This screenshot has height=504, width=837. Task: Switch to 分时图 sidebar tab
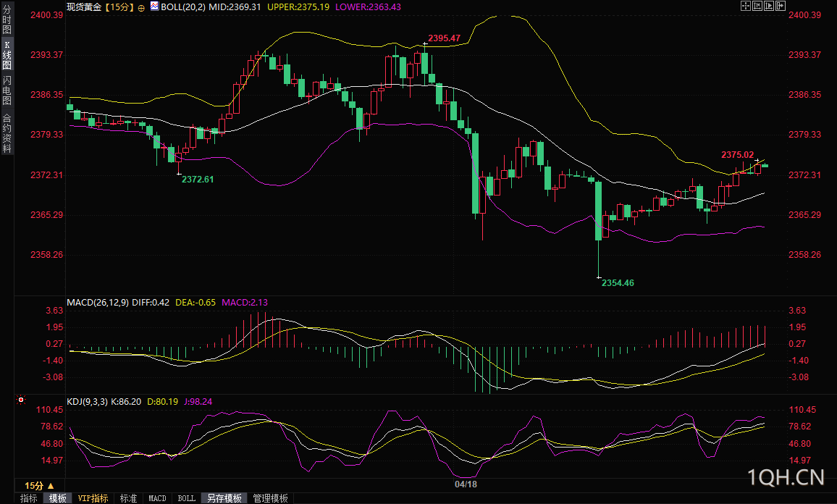(x=7, y=20)
